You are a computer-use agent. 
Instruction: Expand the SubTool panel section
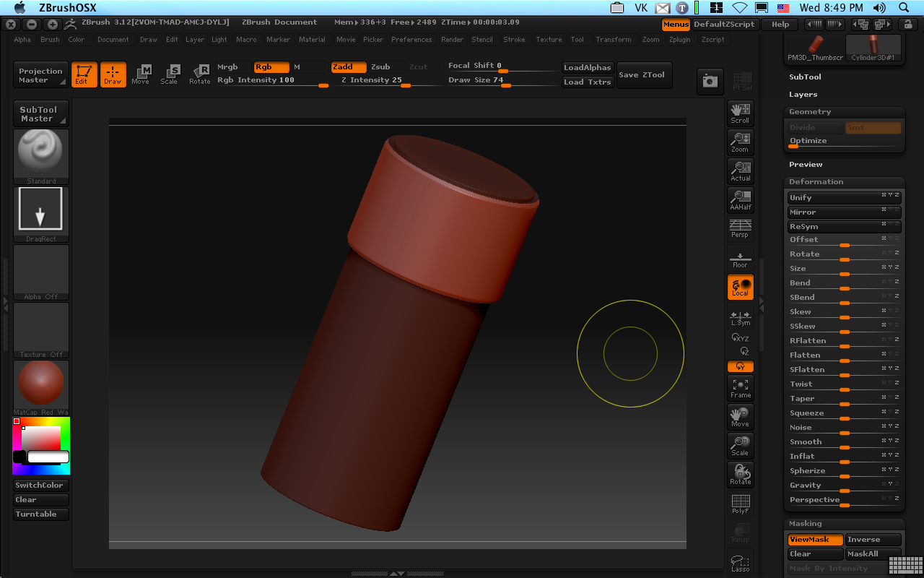805,77
